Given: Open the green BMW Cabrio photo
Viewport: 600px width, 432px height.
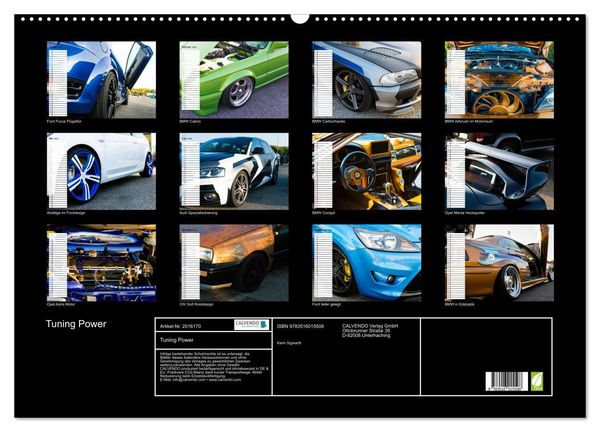Looking at the screenshot, I should point(234,80).
